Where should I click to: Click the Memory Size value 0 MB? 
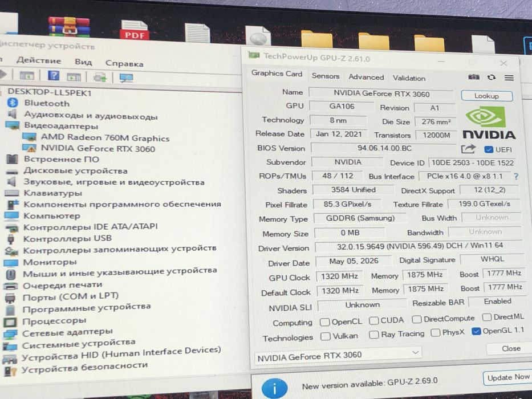tap(350, 233)
